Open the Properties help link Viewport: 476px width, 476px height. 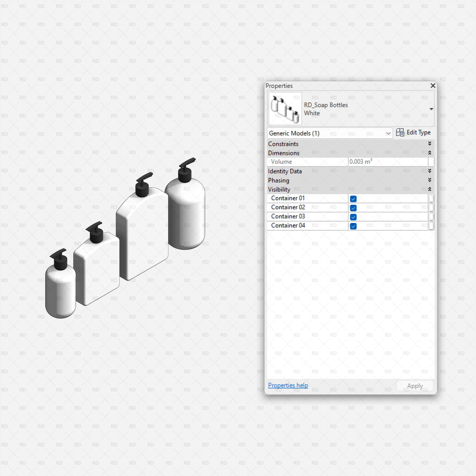288,385
